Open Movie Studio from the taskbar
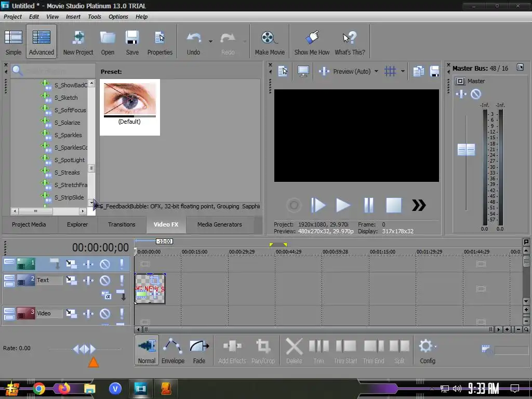The width and height of the screenshot is (532, 399). (140, 388)
